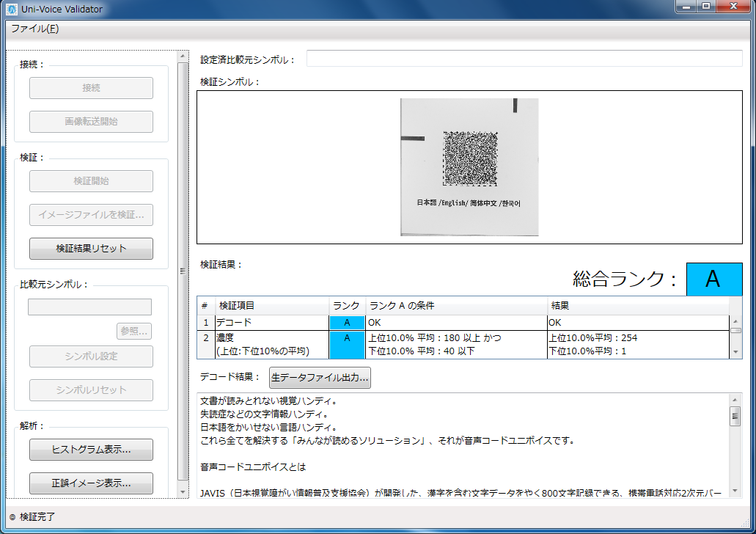Viewport: 756px width, 534px height.
Task: Click the status bar verification complete icon
Action: (x=10, y=517)
